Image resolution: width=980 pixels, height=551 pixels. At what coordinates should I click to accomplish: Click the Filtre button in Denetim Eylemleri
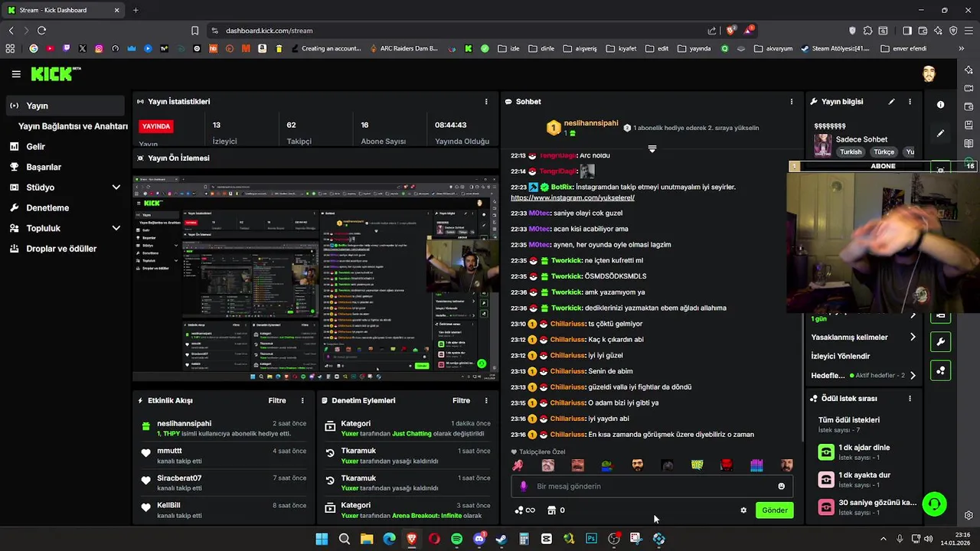click(x=461, y=400)
